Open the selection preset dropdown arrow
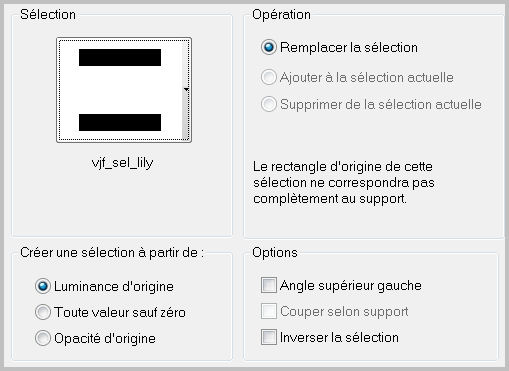Image resolution: width=509 pixels, height=371 pixels. point(186,89)
